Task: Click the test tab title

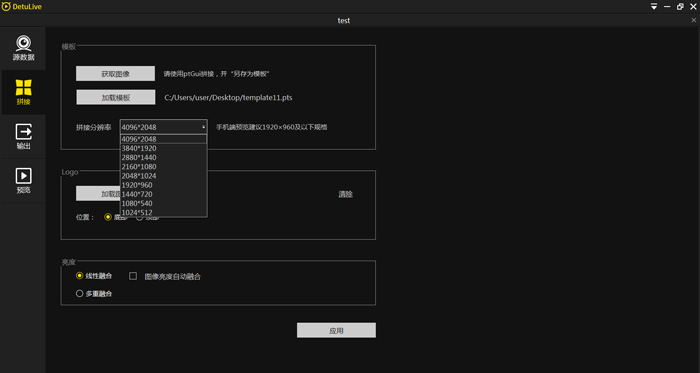Action: pyautogui.click(x=344, y=21)
